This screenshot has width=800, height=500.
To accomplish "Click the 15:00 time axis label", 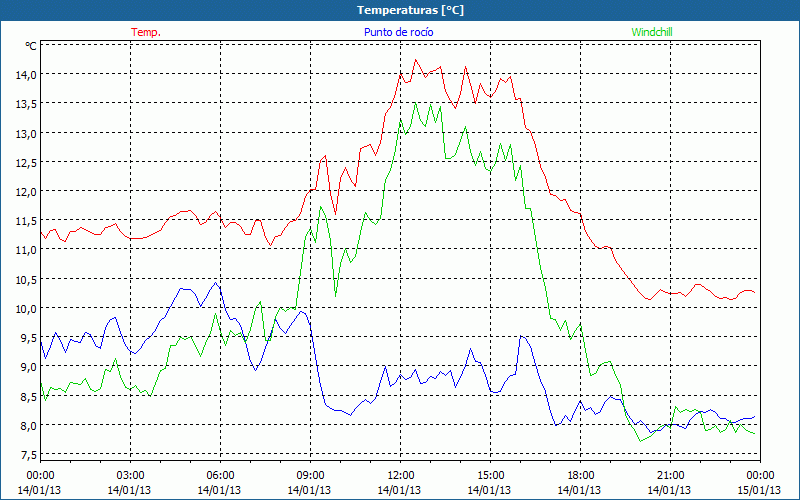I will click(x=490, y=475).
